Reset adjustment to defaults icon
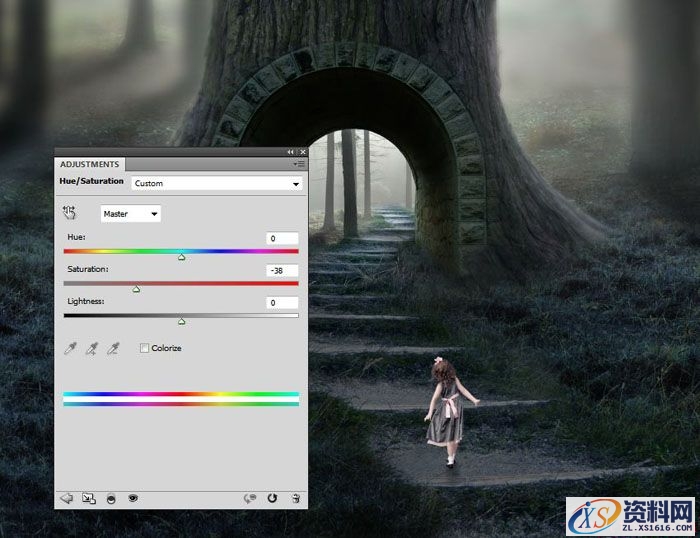 [x=272, y=497]
